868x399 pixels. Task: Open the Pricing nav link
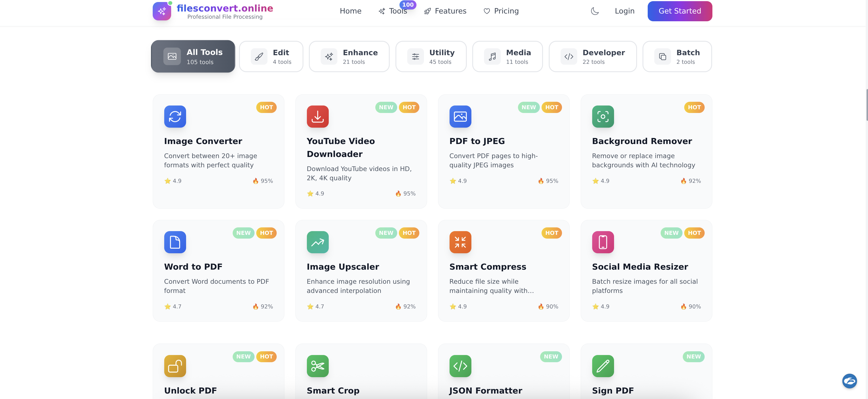[x=501, y=11]
